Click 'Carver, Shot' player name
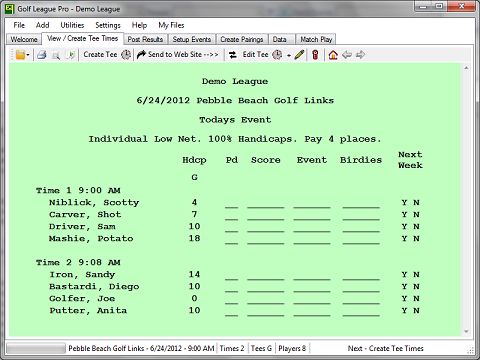 pyautogui.click(x=85, y=214)
